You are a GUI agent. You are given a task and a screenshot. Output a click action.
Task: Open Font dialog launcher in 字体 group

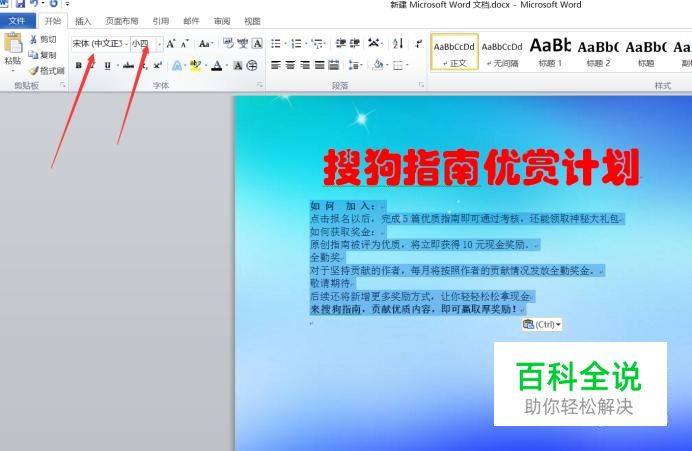[260, 85]
